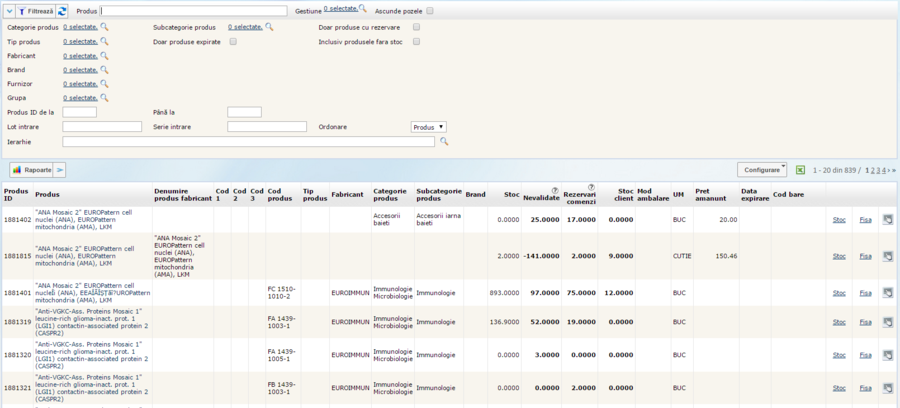The width and height of the screenshot is (900, 408).
Task: Sort by the Stoc column header
Action: pos(511,194)
